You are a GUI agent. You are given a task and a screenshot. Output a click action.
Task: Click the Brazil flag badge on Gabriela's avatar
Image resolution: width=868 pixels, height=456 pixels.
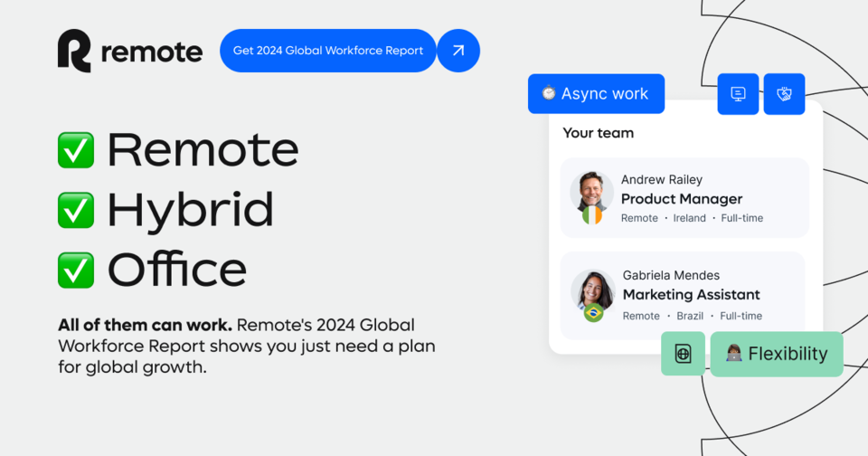[x=593, y=312]
